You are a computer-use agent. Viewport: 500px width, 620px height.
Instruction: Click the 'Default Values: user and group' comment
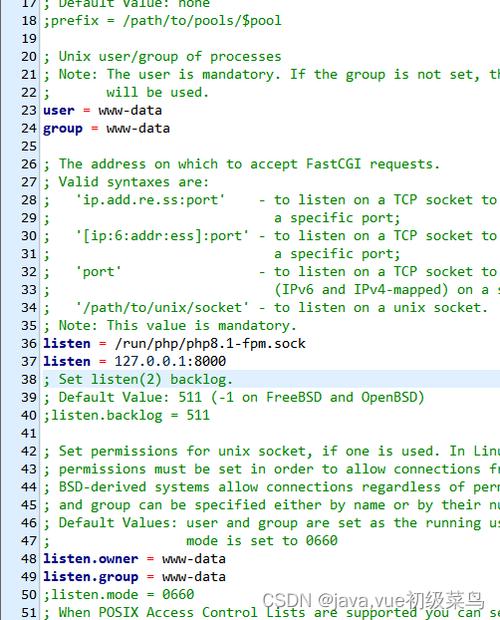[x=272, y=523]
